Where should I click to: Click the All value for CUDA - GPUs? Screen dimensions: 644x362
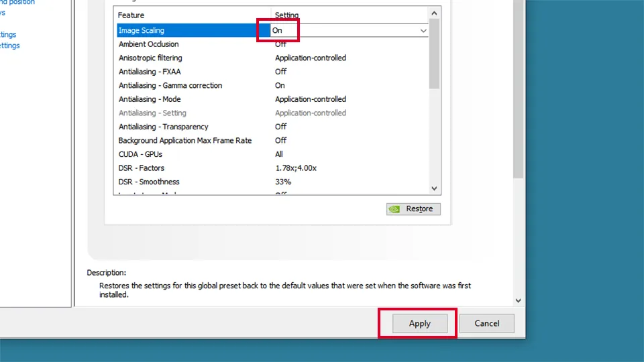pos(279,154)
